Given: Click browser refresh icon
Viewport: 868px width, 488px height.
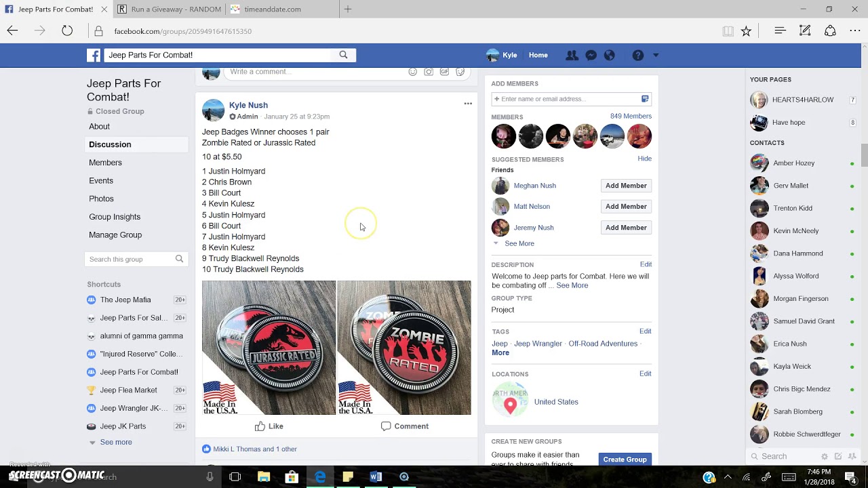Looking at the screenshot, I should coord(67,30).
